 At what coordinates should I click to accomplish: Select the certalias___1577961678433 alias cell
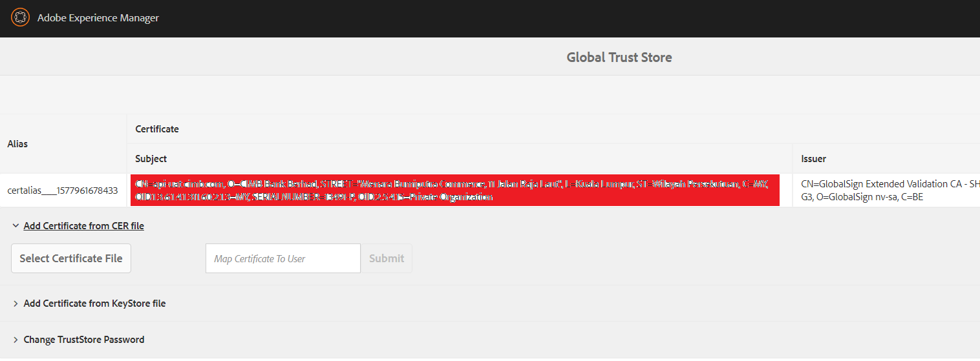(63, 191)
